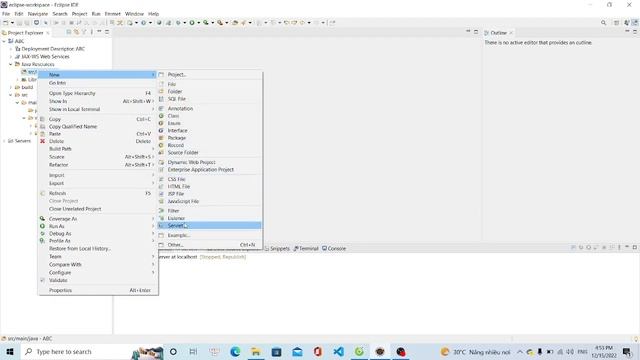Image resolution: width=640 pixels, height=360 pixels.
Task: Select Package in the New submenu
Action: click(209, 138)
